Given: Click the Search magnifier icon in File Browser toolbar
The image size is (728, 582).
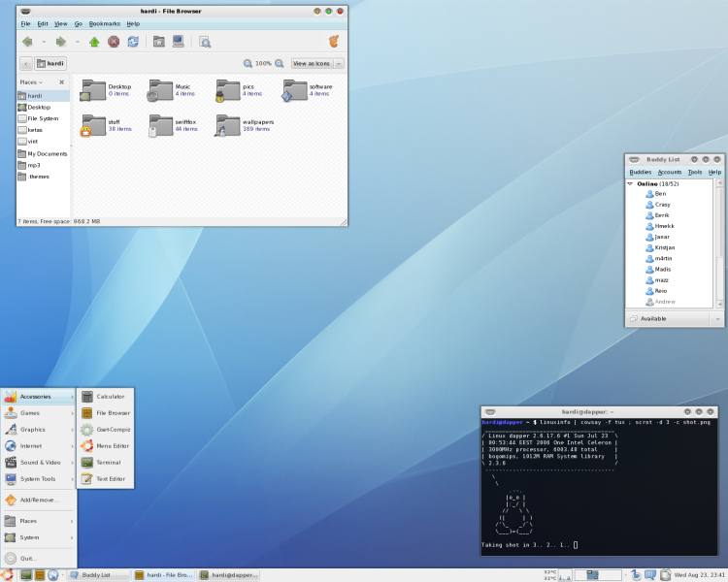Looking at the screenshot, I should (205, 43).
